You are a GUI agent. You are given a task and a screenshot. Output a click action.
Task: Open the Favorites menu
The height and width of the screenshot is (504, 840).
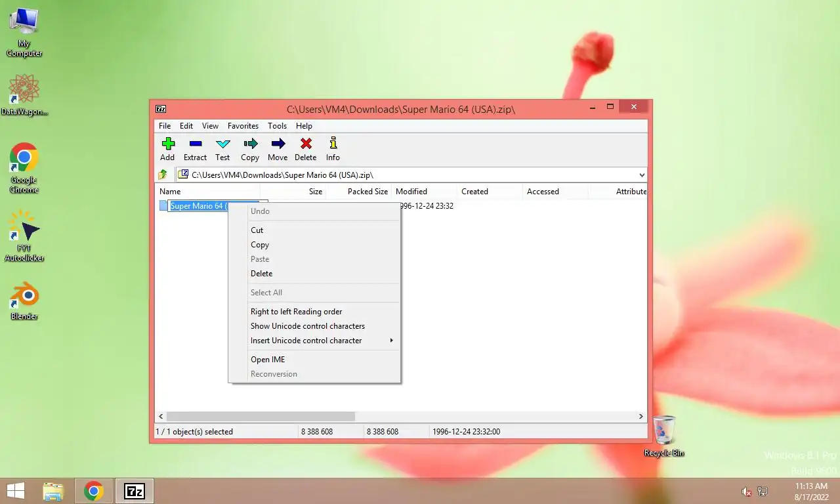[243, 126]
